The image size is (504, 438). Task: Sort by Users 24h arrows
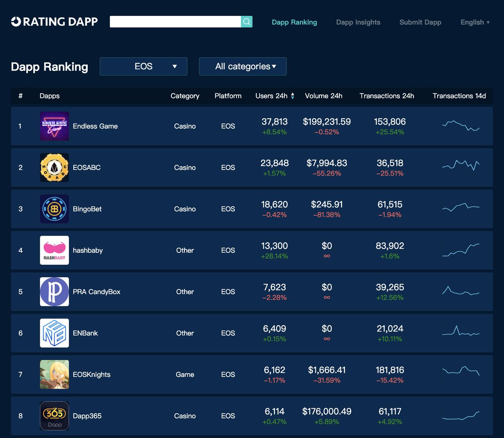(292, 96)
